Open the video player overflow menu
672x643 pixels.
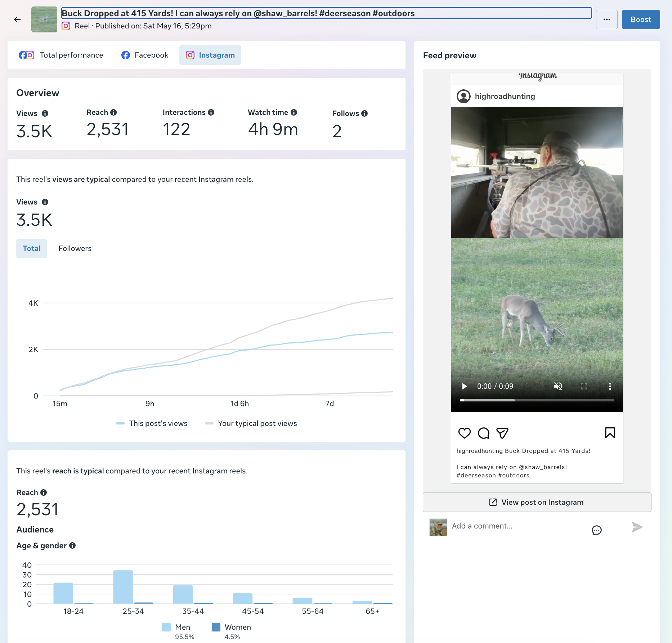tap(610, 386)
